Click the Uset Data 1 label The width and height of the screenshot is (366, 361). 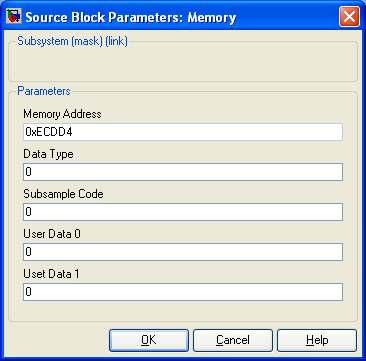click(51, 274)
